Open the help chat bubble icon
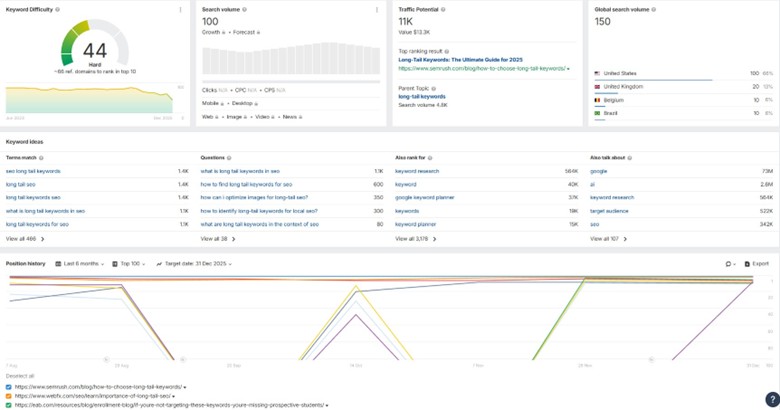Image resolution: width=780 pixels, height=410 pixels. 771,400
